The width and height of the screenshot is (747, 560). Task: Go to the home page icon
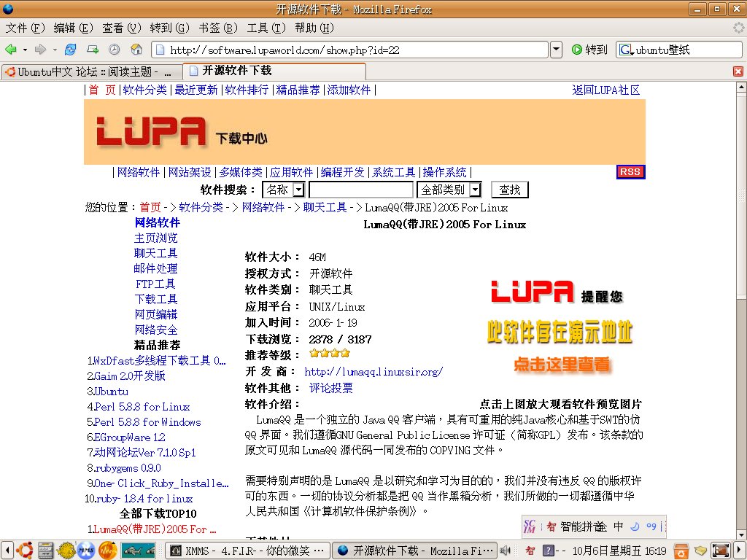click(136, 50)
